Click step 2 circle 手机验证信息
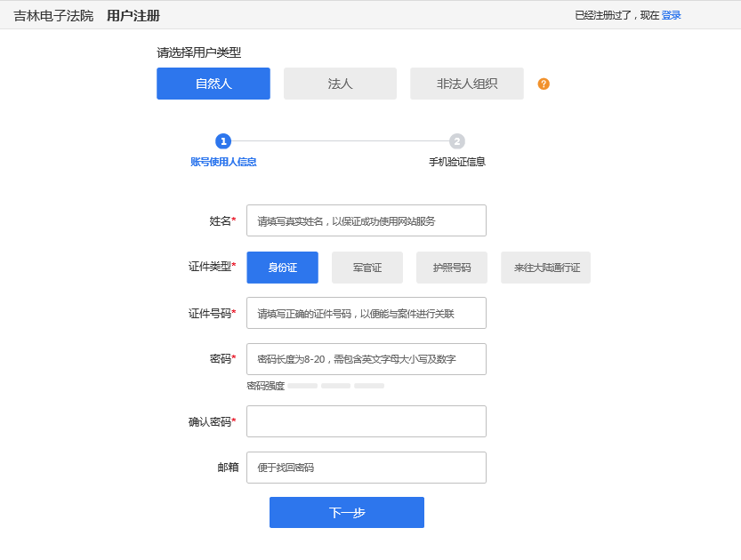 (457, 141)
